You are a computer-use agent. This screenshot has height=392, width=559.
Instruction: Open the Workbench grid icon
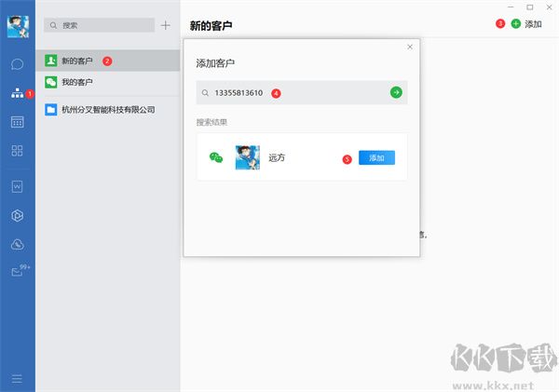tap(17, 151)
